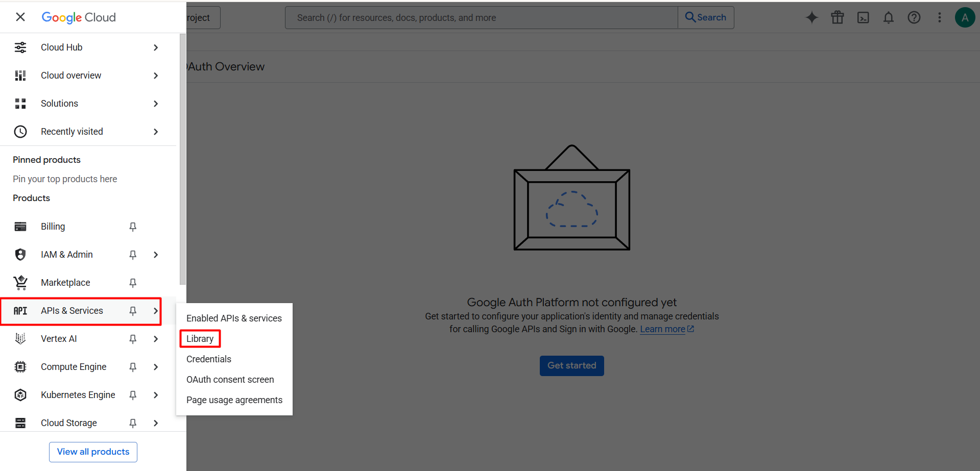Close the navigation menu with X

click(x=20, y=17)
